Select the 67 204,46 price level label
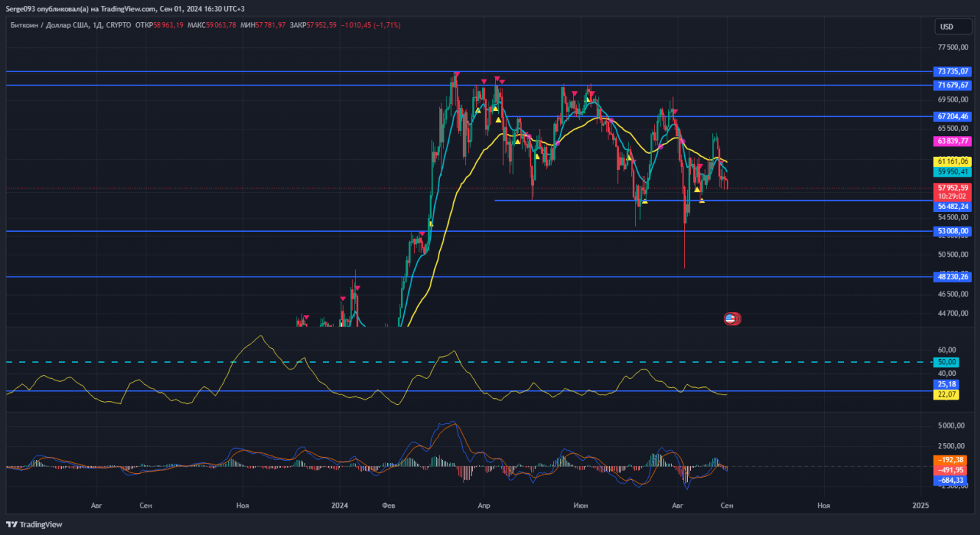Viewport: 980px width, 535px height. (953, 116)
